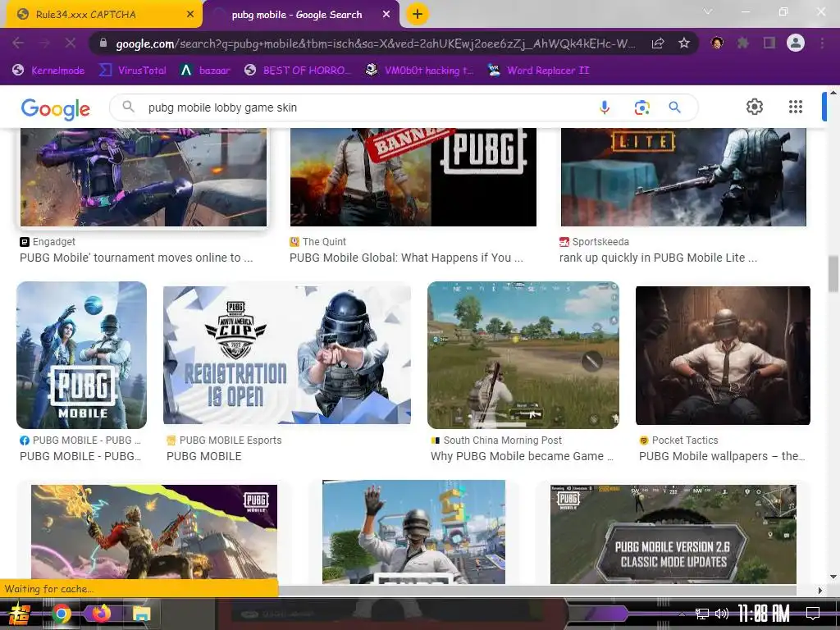
Task: Open the BEST OF HORRO bookmark
Action: 297,71
